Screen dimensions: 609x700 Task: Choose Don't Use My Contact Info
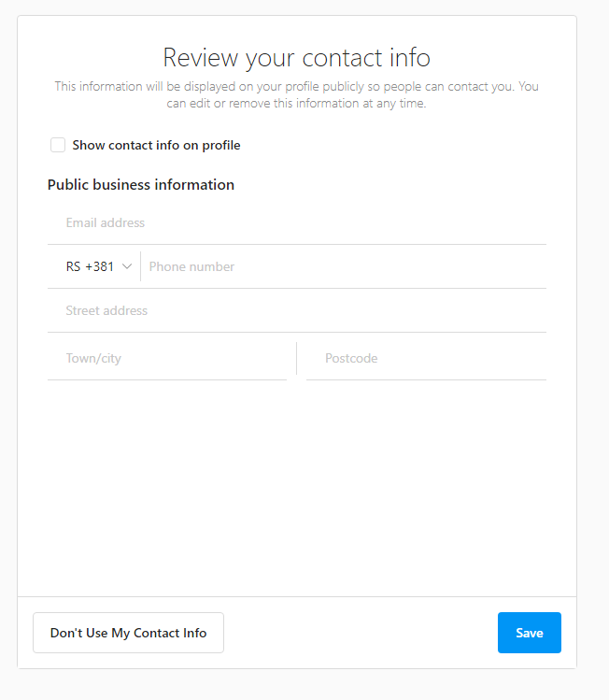click(x=129, y=633)
